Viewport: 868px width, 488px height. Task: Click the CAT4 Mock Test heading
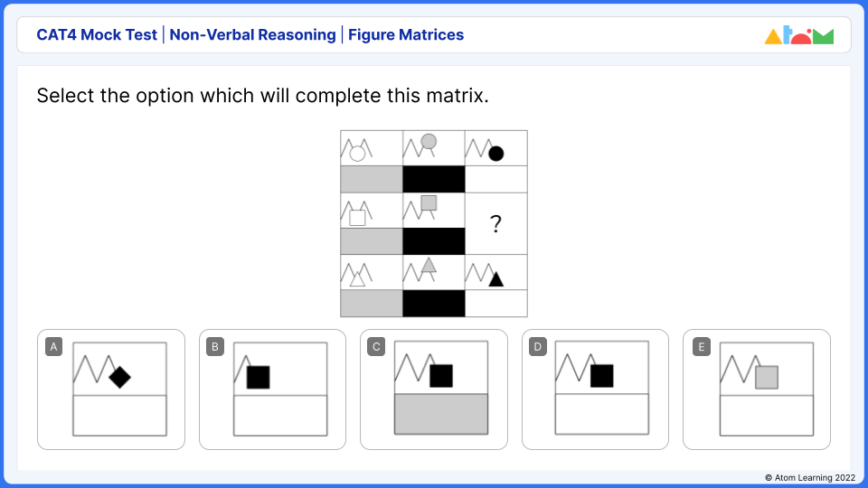tap(97, 35)
